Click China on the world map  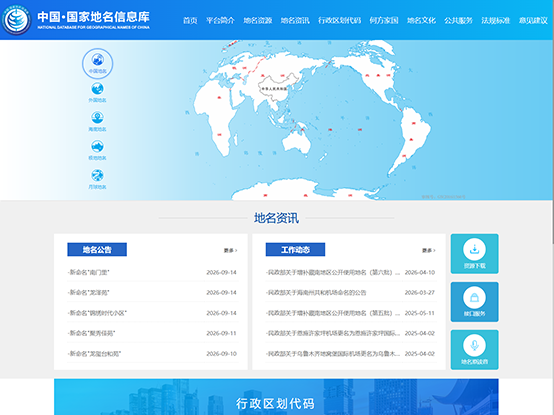coord(275,88)
